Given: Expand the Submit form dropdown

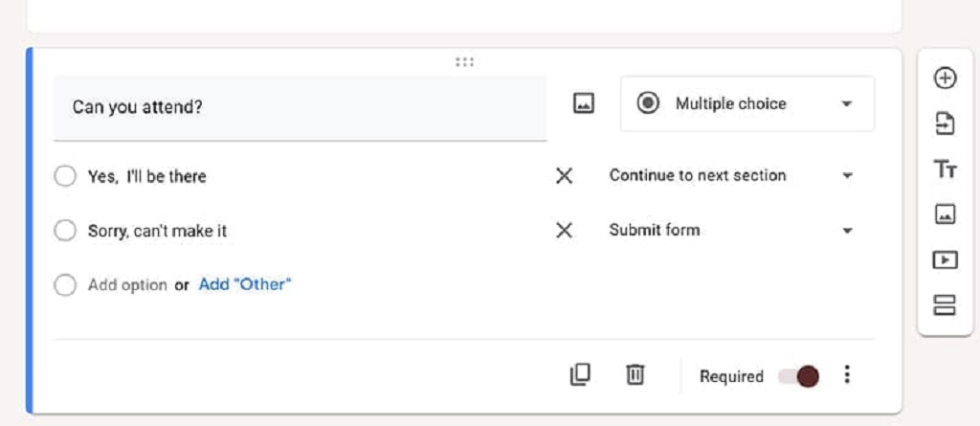Looking at the screenshot, I should (731, 231).
